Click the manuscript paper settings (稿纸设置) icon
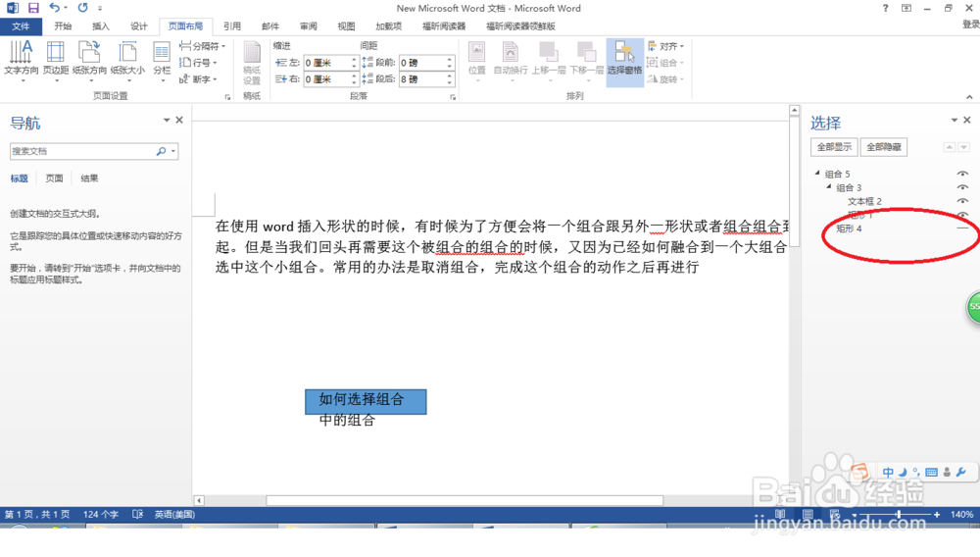Image resolution: width=980 pixels, height=557 pixels. 252,63
